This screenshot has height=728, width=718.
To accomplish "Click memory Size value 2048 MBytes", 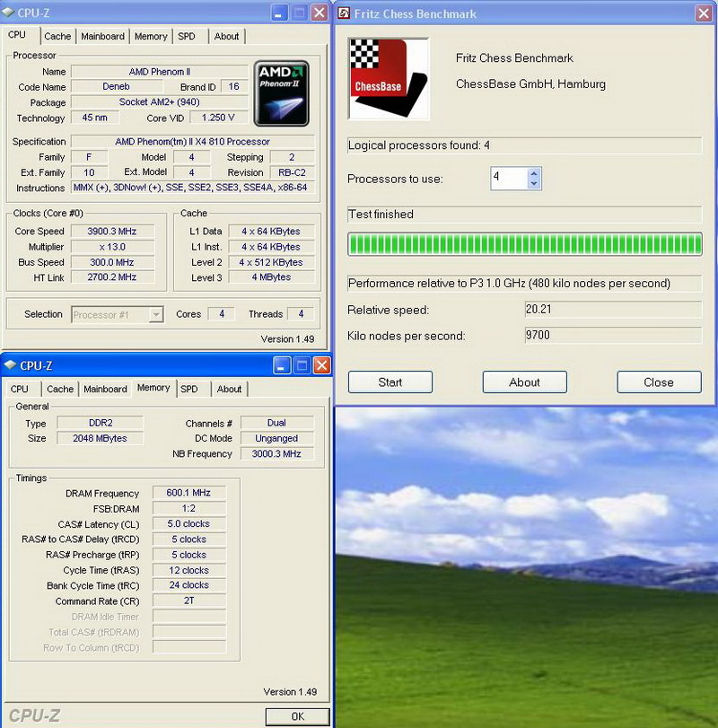I will (101, 438).
